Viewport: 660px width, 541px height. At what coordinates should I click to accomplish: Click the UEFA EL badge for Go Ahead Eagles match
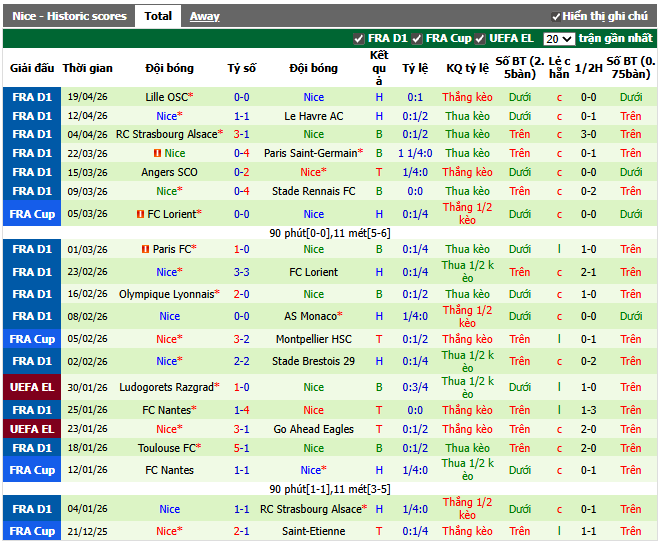[x=31, y=429]
